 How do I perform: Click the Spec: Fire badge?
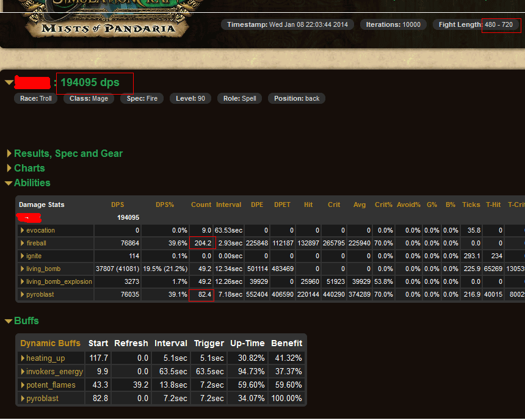pyautogui.click(x=142, y=98)
